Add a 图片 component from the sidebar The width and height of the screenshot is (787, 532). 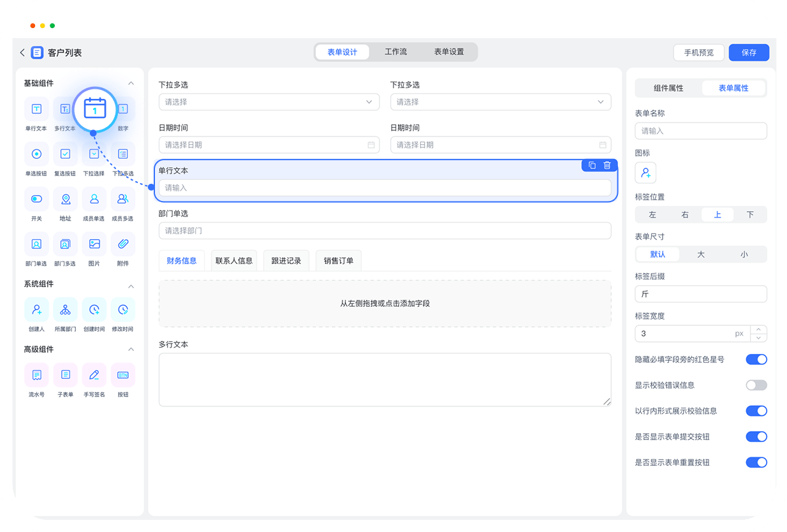[x=94, y=244]
